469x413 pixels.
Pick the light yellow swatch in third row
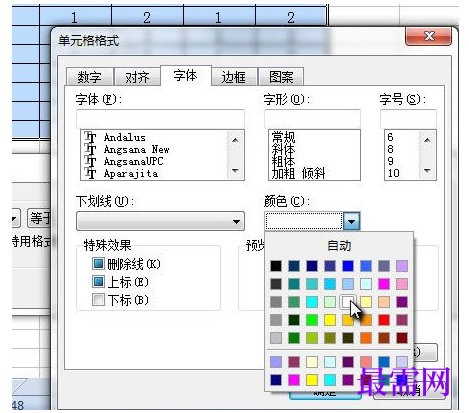click(x=366, y=302)
